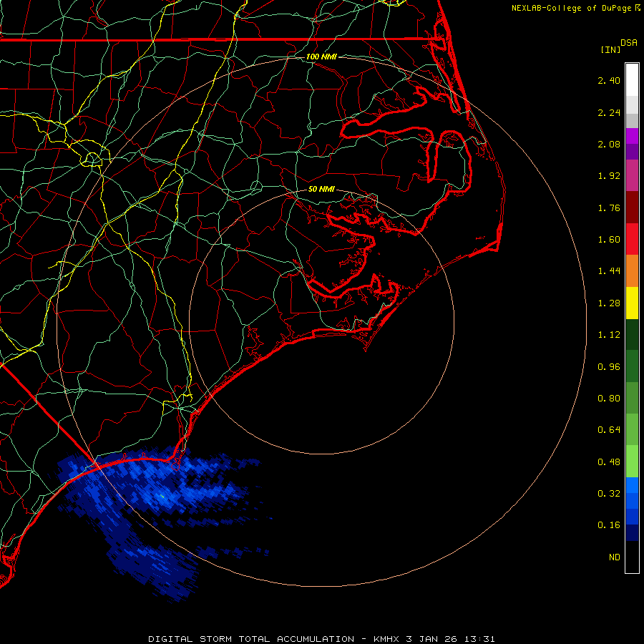Click the 1.60 legend value

[609, 240]
